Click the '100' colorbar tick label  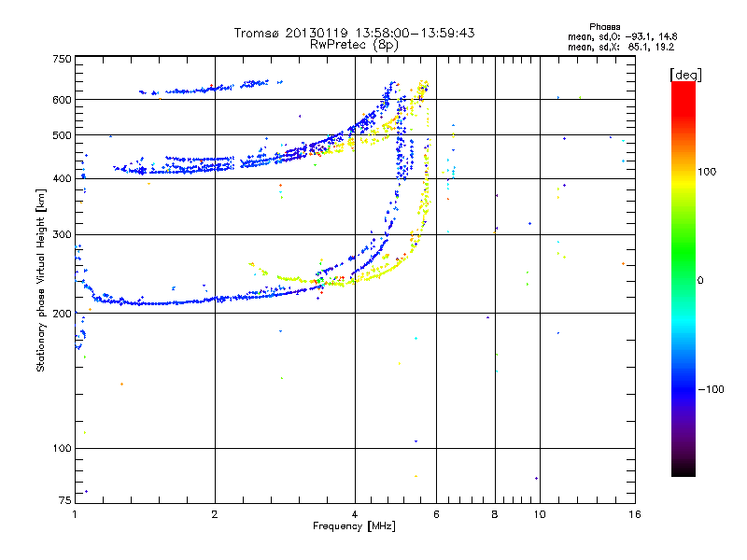pos(707,172)
